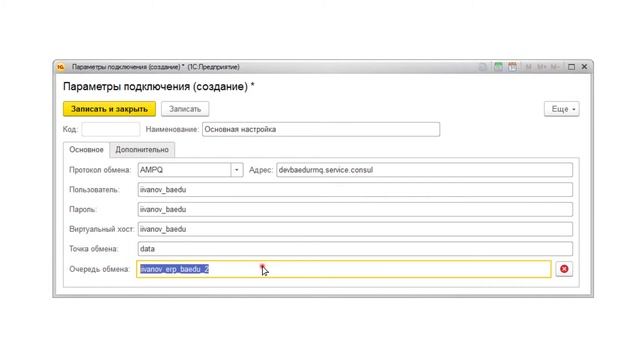Viewport: 640px width, 360px height.
Task: Click the Записать button
Action: tap(185, 109)
